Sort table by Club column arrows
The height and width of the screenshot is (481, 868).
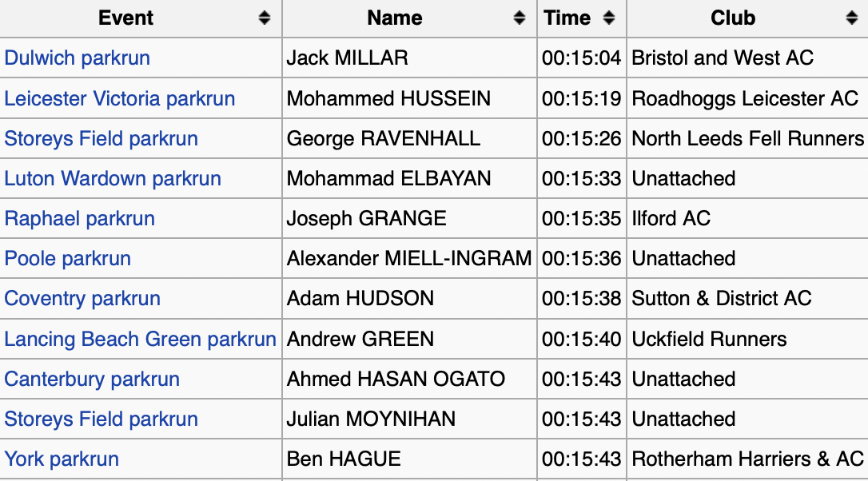click(x=851, y=18)
